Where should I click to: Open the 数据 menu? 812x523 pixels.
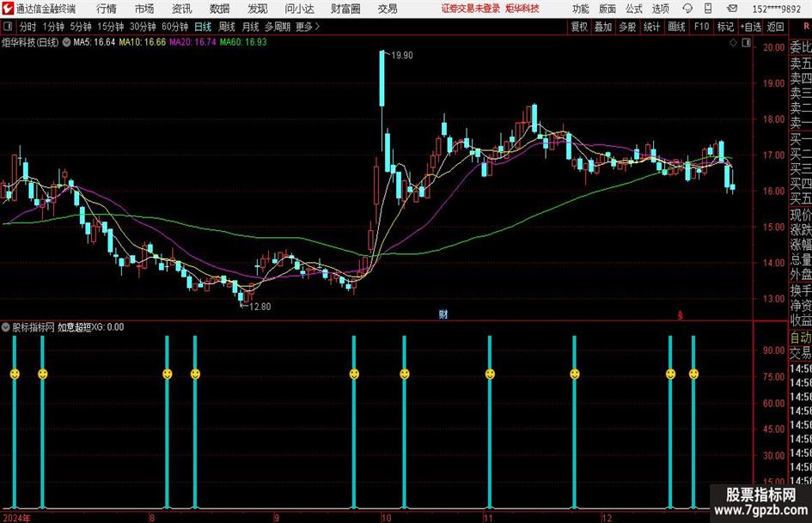[220, 9]
